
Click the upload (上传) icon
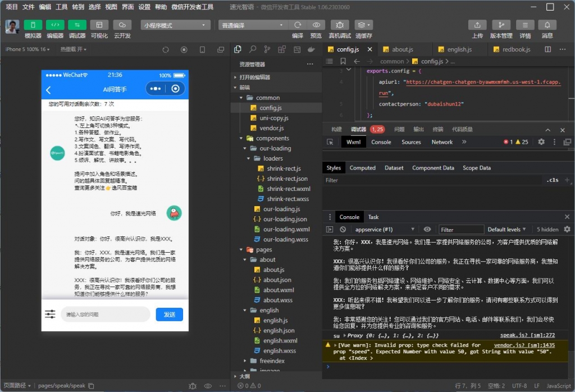point(477,25)
